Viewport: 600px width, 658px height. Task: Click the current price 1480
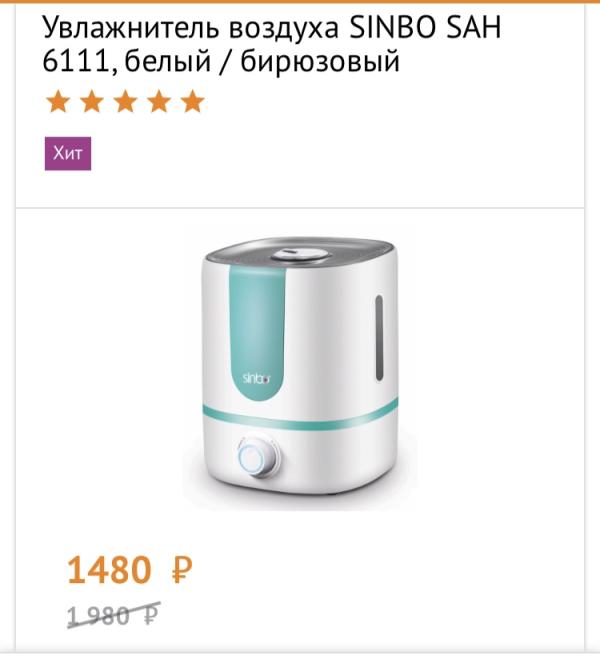[109, 570]
